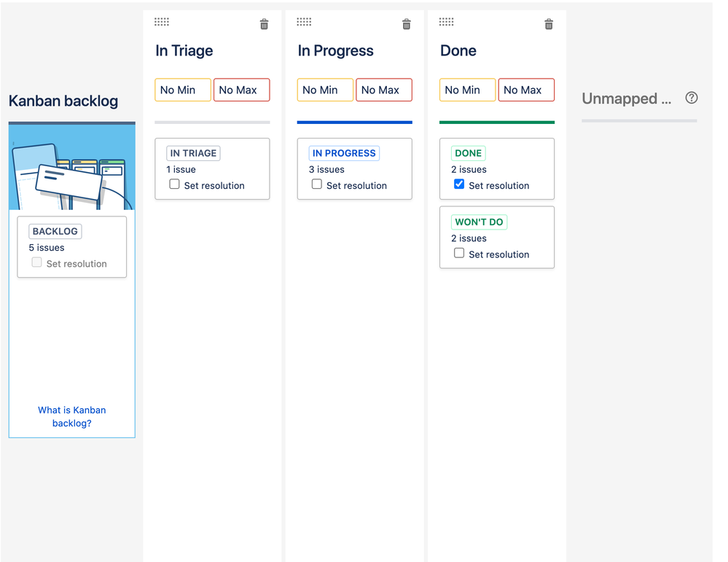This screenshot has width=728, height=562.
Task: Click the In Progress column title
Action: (x=335, y=51)
